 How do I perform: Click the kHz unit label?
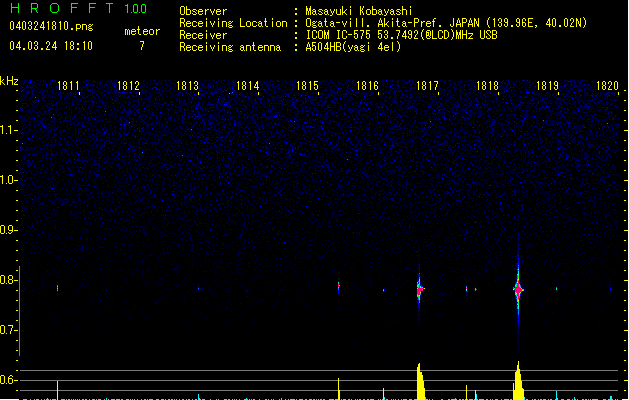tap(10, 81)
